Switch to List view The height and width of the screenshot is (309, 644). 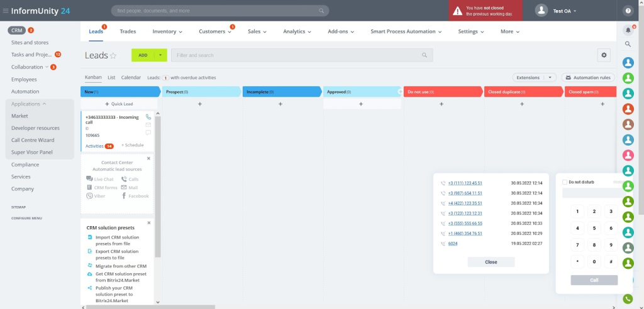click(x=111, y=77)
